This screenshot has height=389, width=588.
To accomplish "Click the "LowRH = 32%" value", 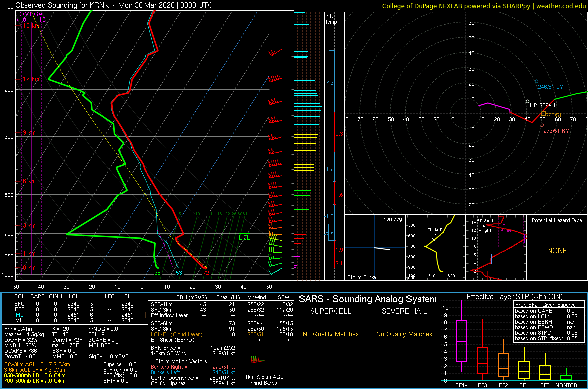I will pos(22,340).
